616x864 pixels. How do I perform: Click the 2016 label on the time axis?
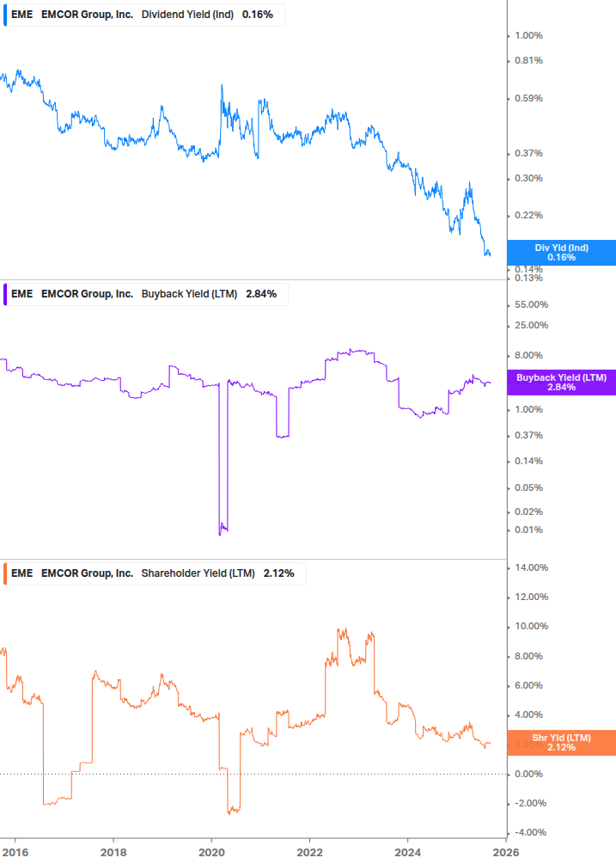click(15, 853)
